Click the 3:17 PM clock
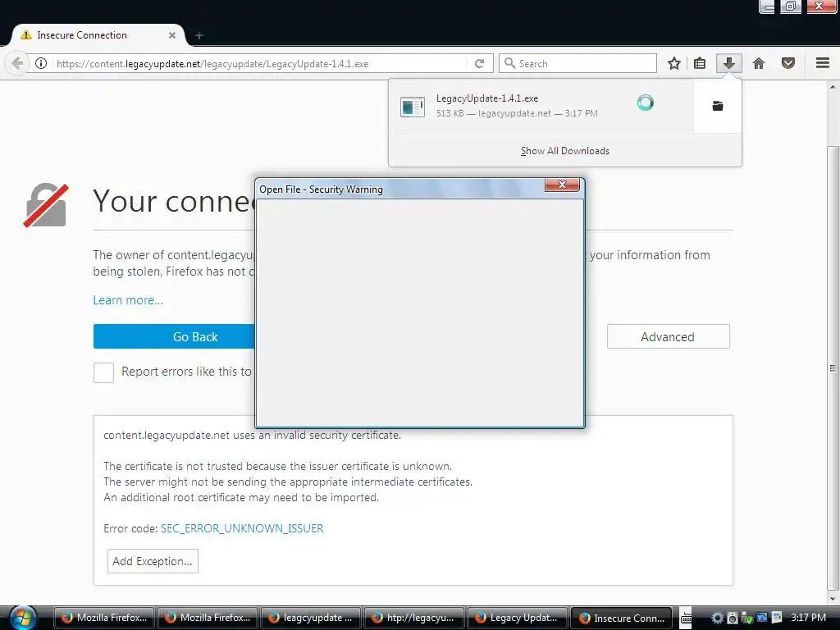840x630 pixels. pyautogui.click(x=808, y=617)
